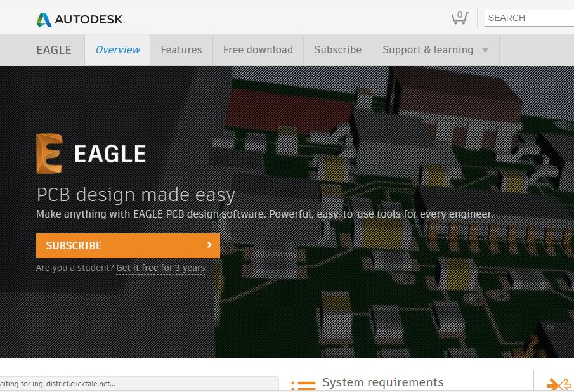Click the 'Make anything with EAGLE' description text
Screen dimensions: 574x392
[x=264, y=214]
